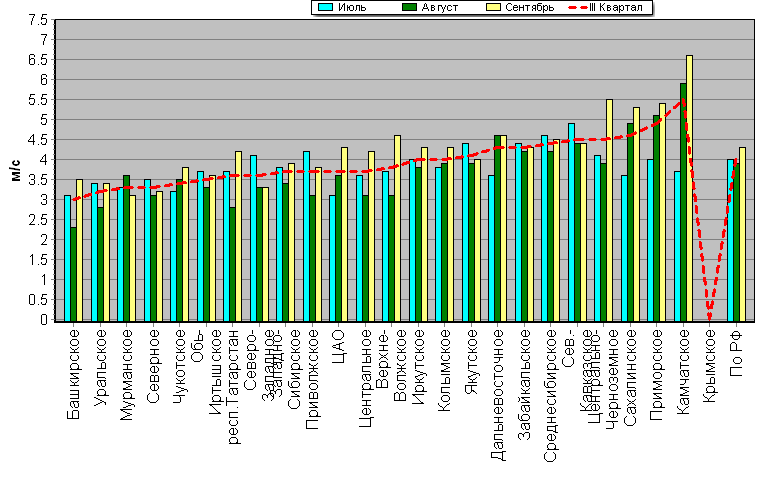Click the Камчатское category label
This screenshot has height=479, width=777.
[x=684, y=372]
